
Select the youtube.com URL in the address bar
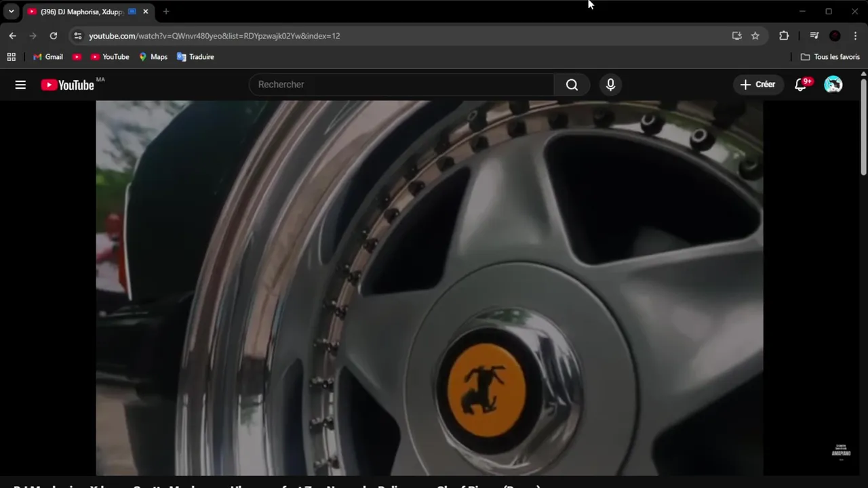tap(214, 36)
